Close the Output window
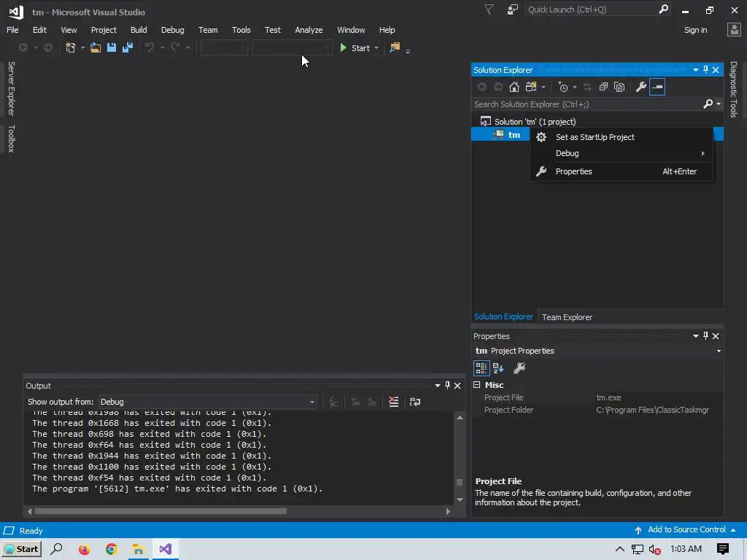The width and height of the screenshot is (747, 560). pos(457,385)
